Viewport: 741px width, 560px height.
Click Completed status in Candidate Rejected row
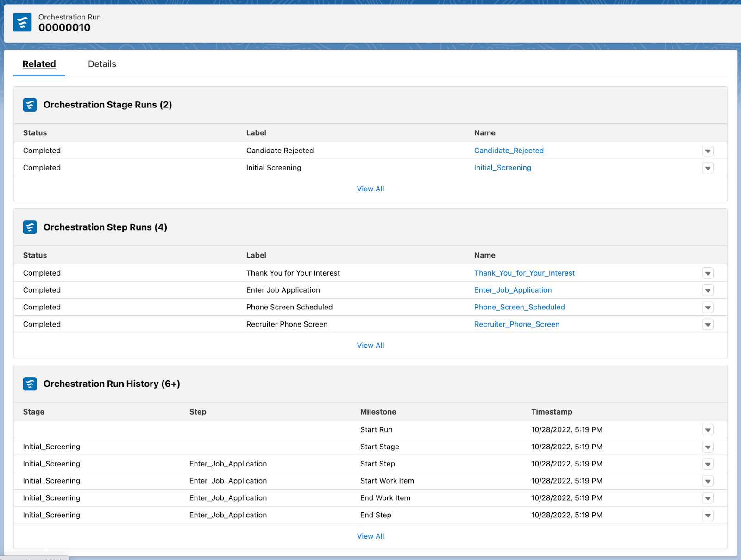pos(42,151)
